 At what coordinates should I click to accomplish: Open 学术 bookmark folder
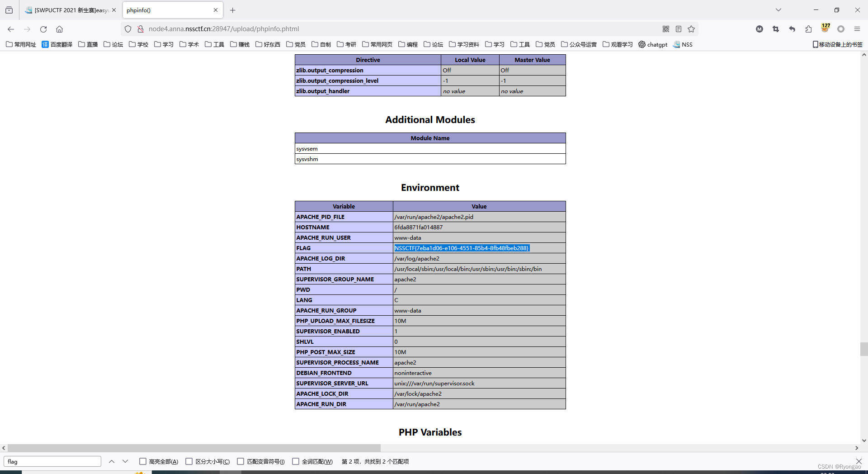click(189, 44)
